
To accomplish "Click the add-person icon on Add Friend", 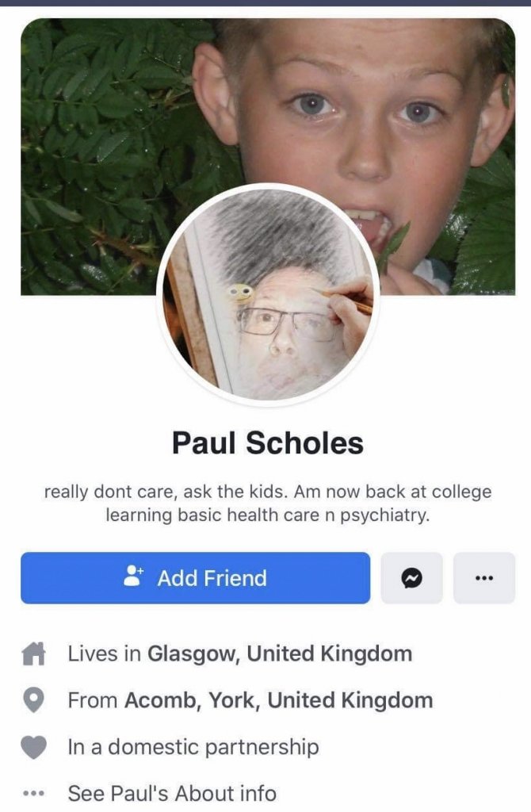I will point(133,576).
